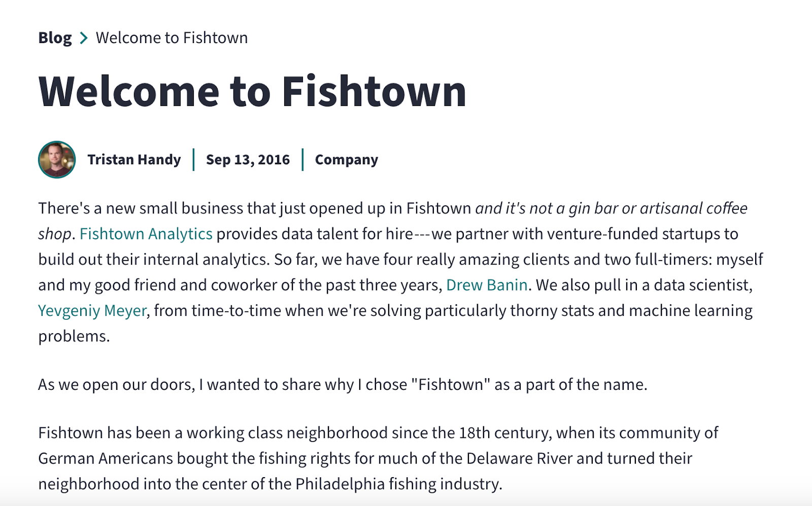812x506 pixels.
Task: Click the italic phrase "artisanal coffee"
Action: pos(693,208)
